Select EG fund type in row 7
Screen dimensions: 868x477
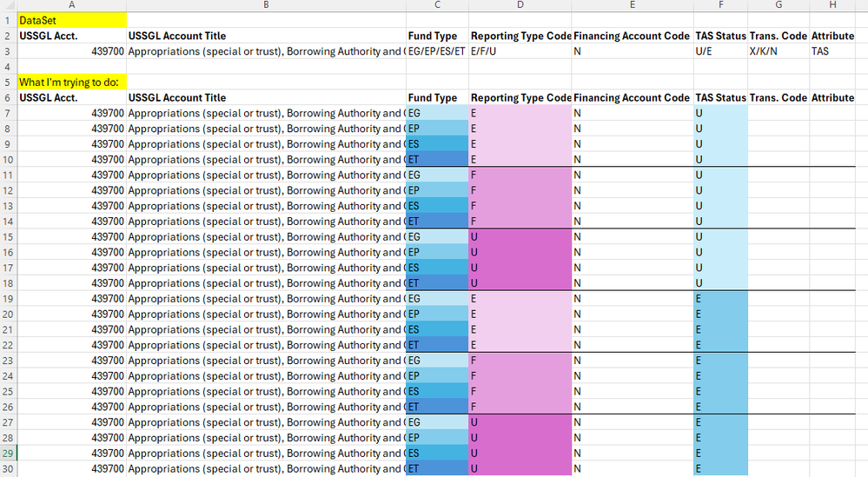click(x=437, y=114)
